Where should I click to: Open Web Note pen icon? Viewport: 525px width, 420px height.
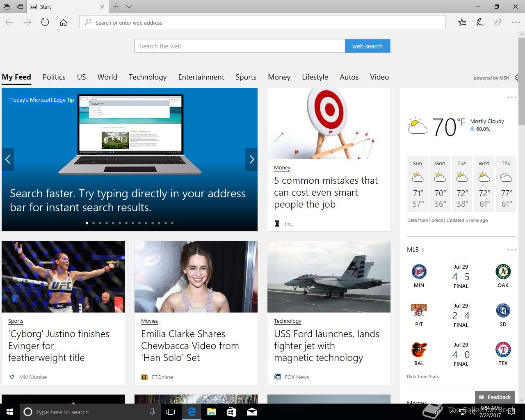[x=479, y=23]
